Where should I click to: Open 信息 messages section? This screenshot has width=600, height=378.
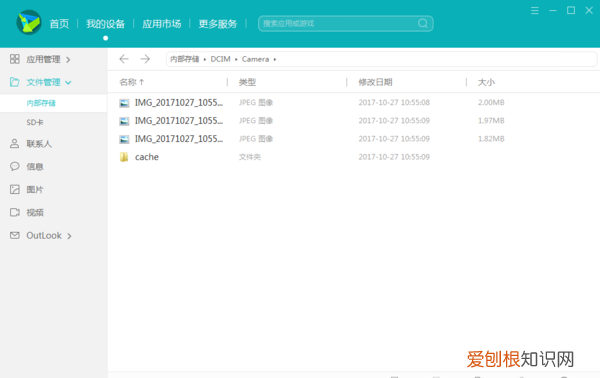pos(35,167)
